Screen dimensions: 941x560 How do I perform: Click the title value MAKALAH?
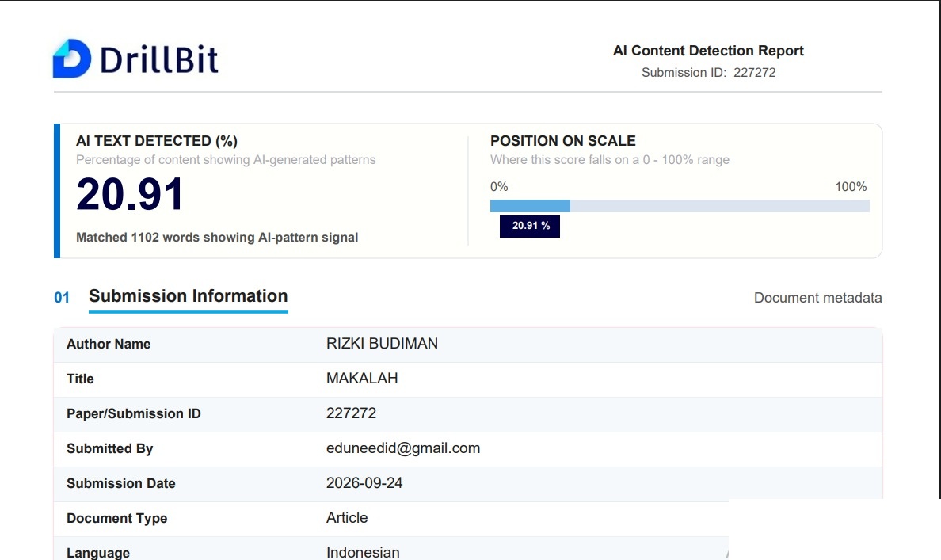coord(362,378)
